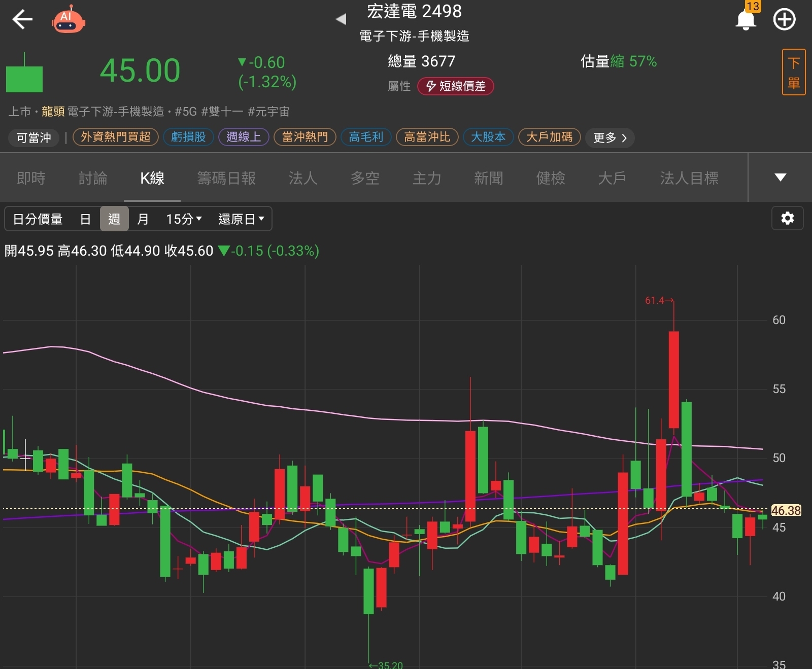
Task: Open the 15分 interval dropdown
Action: tap(184, 219)
